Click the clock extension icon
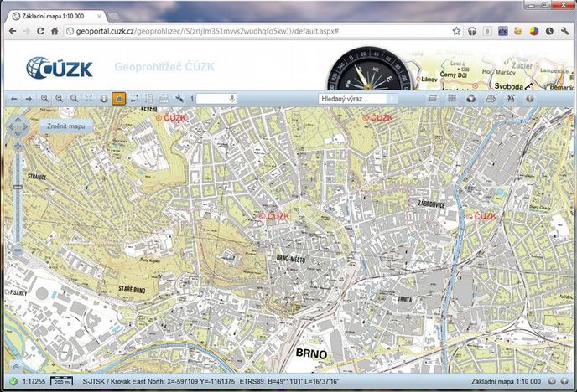The width and height of the screenshot is (577, 392). 549,31
